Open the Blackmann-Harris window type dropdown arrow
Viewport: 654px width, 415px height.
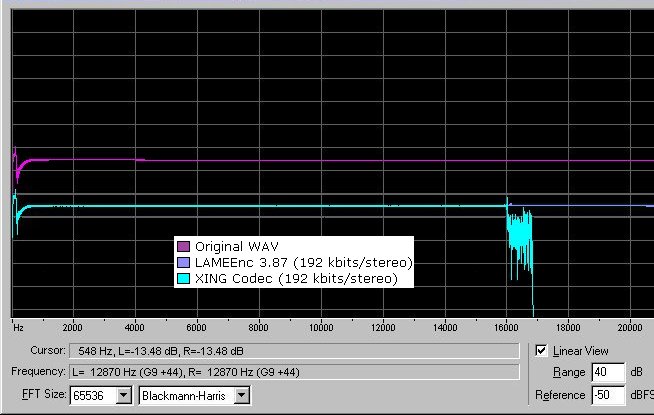(242, 395)
